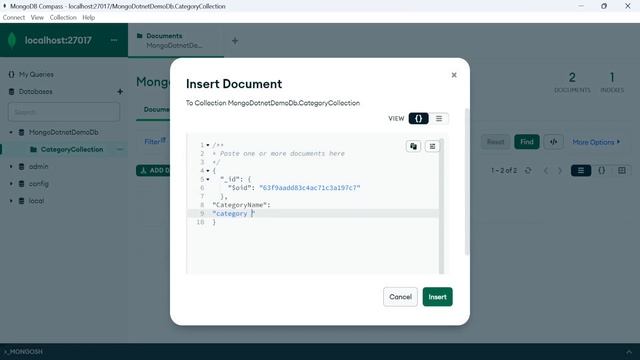This screenshot has width=640, height=360.
Task: Click the dialog's vertical scrollbar
Action: coord(467,182)
